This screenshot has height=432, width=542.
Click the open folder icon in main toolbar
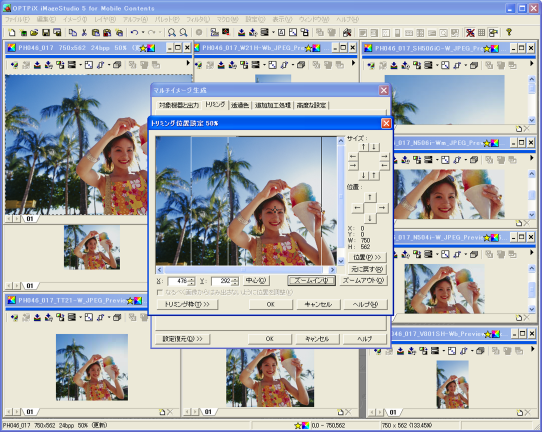pos(34,33)
